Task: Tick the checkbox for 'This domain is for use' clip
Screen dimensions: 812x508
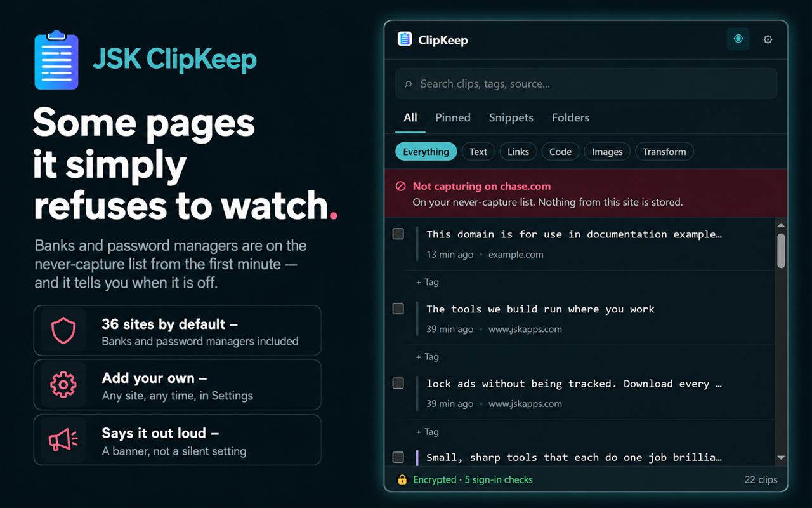Action: tap(398, 234)
